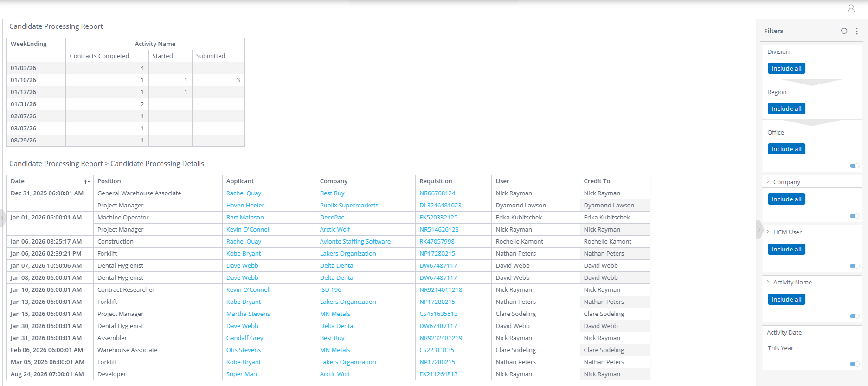Select user Erika Kubitschek cell
The height and width of the screenshot is (386, 868).
pyautogui.click(x=535, y=217)
